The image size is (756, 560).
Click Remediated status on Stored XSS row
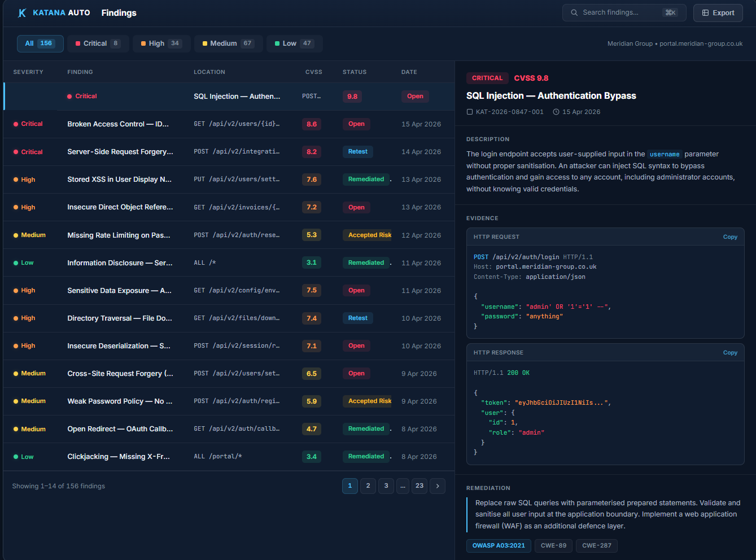(x=366, y=180)
